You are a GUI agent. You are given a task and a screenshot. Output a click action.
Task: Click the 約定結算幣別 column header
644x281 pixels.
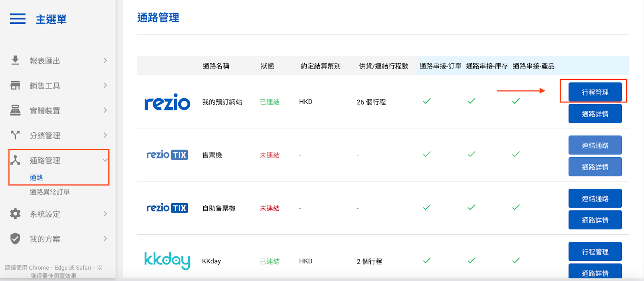point(320,66)
